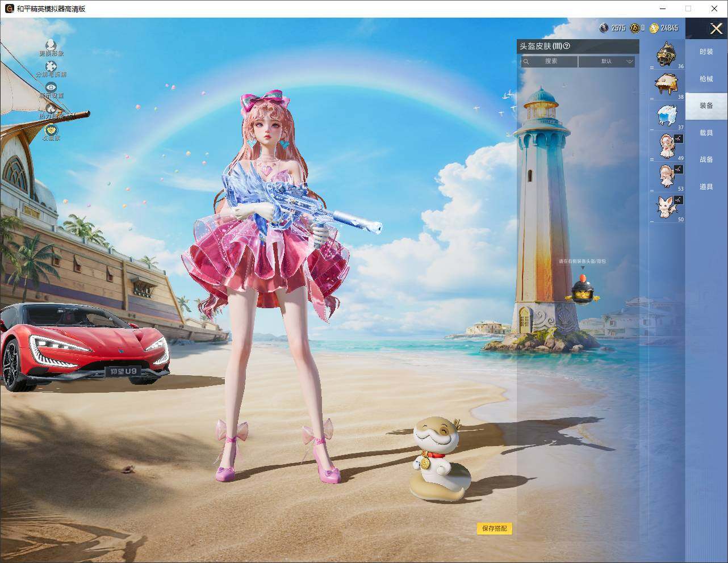Select the blue ice helmet skin numbered 37
Screen dimensions: 728x563
[x=667, y=116]
